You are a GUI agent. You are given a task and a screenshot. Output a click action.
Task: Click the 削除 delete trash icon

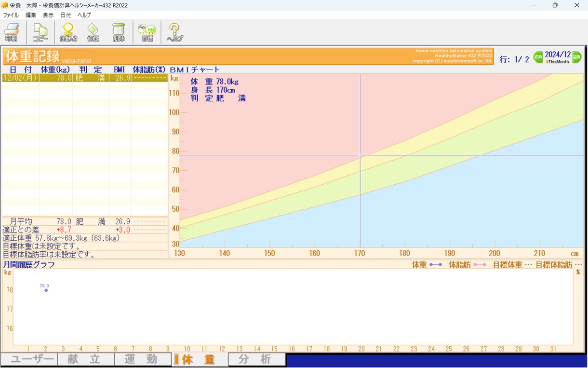(x=119, y=32)
